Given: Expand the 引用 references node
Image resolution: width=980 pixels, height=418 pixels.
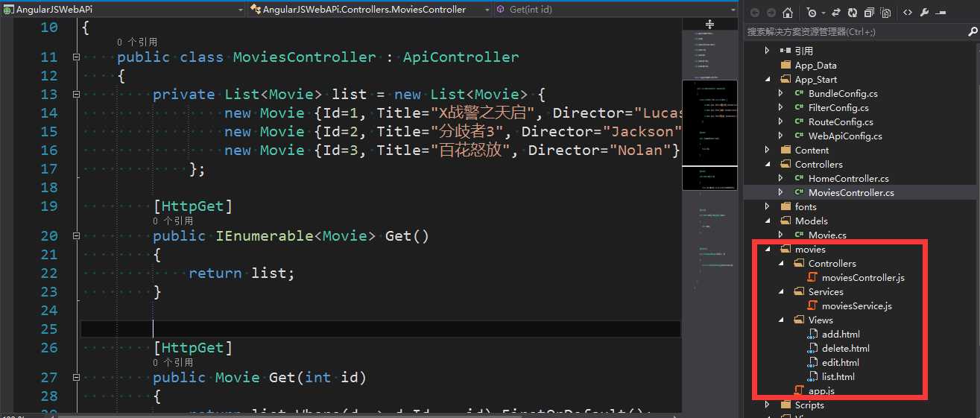Looking at the screenshot, I should tap(768, 51).
